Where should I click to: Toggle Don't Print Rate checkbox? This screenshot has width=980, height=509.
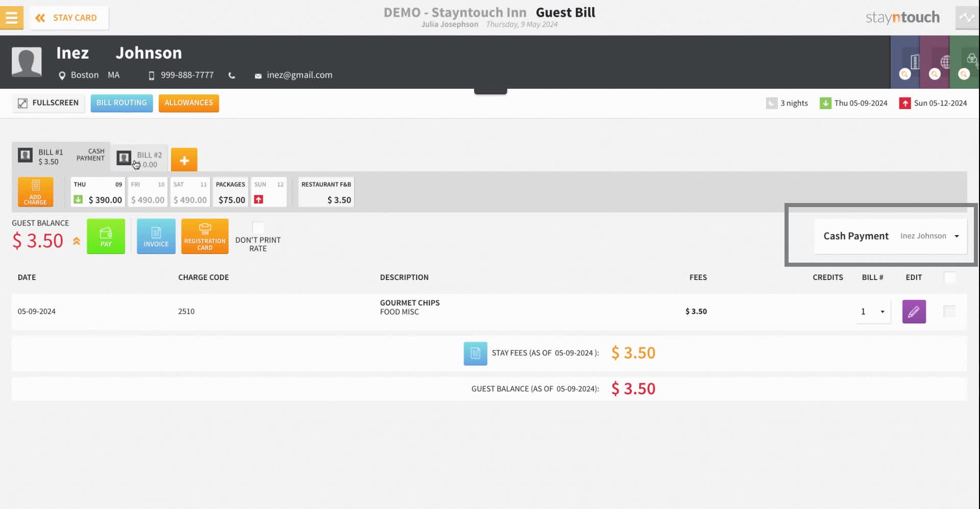pyautogui.click(x=258, y=227)
